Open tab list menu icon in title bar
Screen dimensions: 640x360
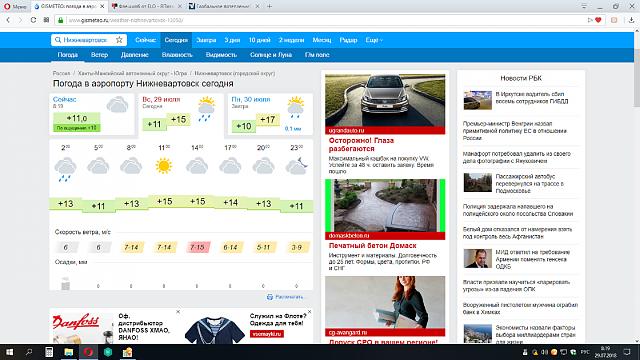click(x=584, y=6)
